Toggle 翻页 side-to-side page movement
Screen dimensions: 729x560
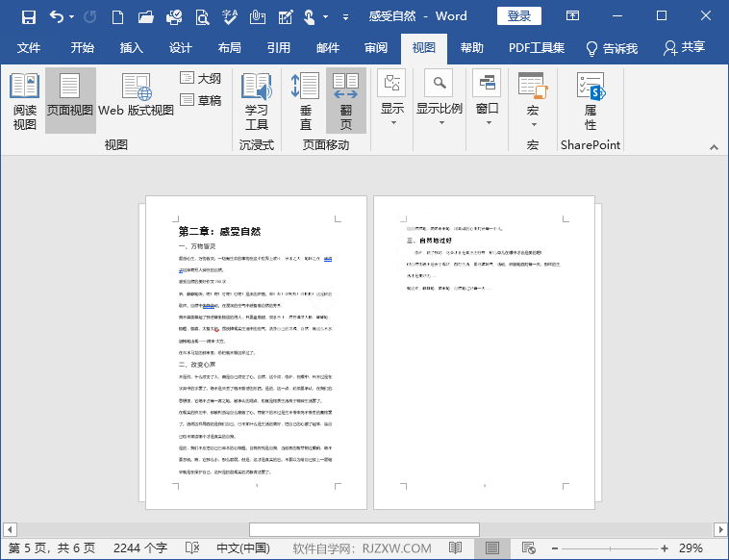click(345, 101)
